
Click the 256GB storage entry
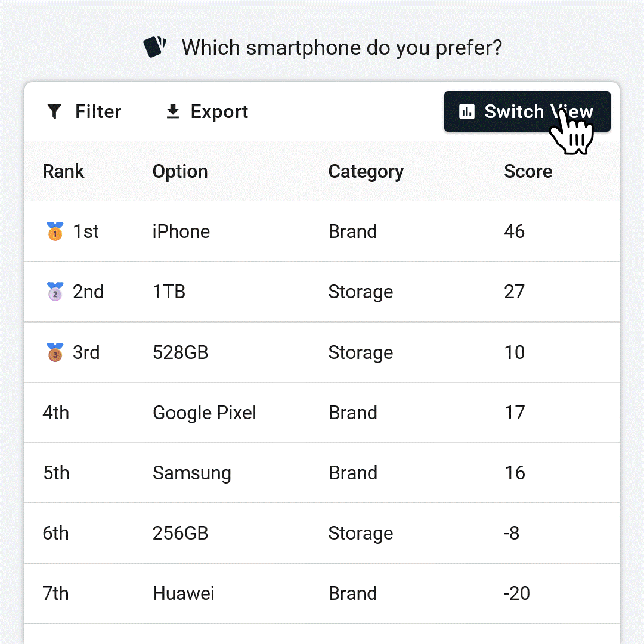pos(180,533)
